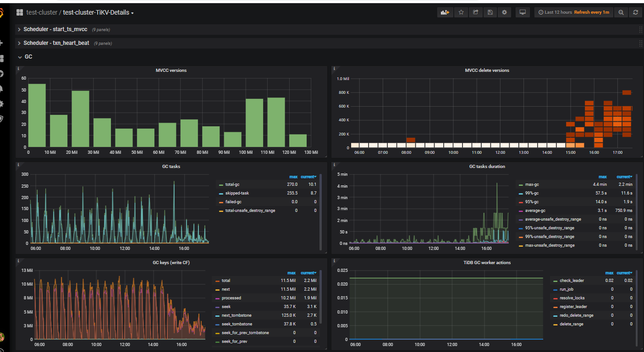Image resolution: width=644 pixels, height=352 pixels.
Task: Click the Add panel icon
Action: click(445, 12)
